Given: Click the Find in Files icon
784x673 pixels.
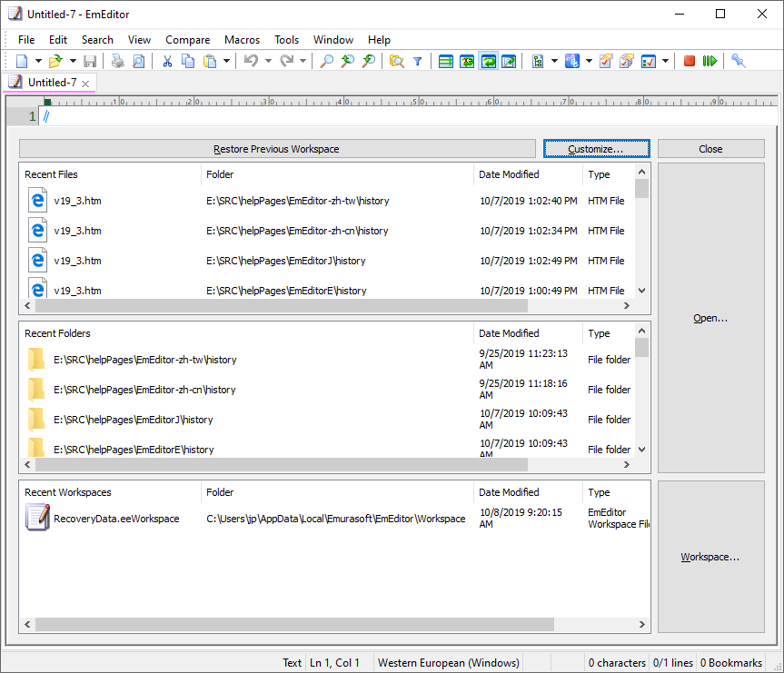Looking at the screenshot, I should tap(396, 61).
